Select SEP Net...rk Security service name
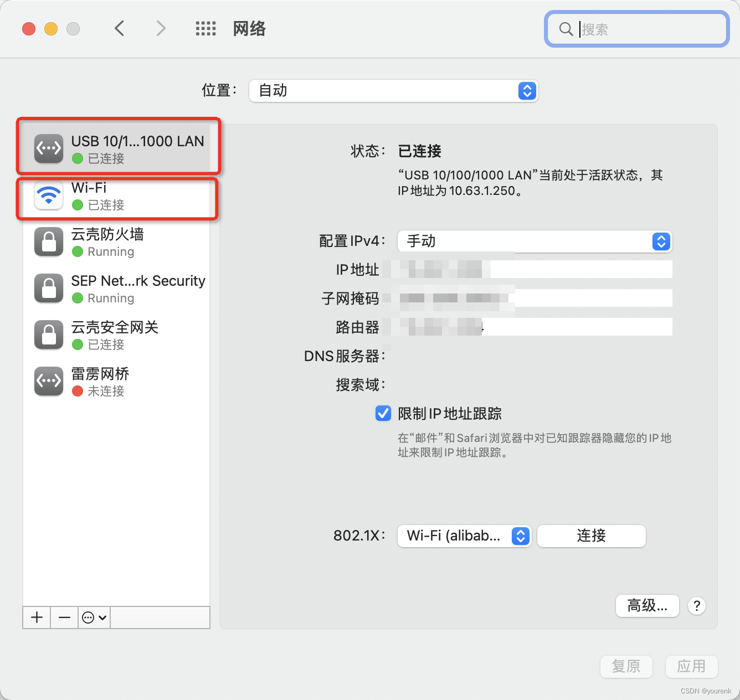Screen dimensions: 740x700 pyautogui.click(x=138, y=281)
